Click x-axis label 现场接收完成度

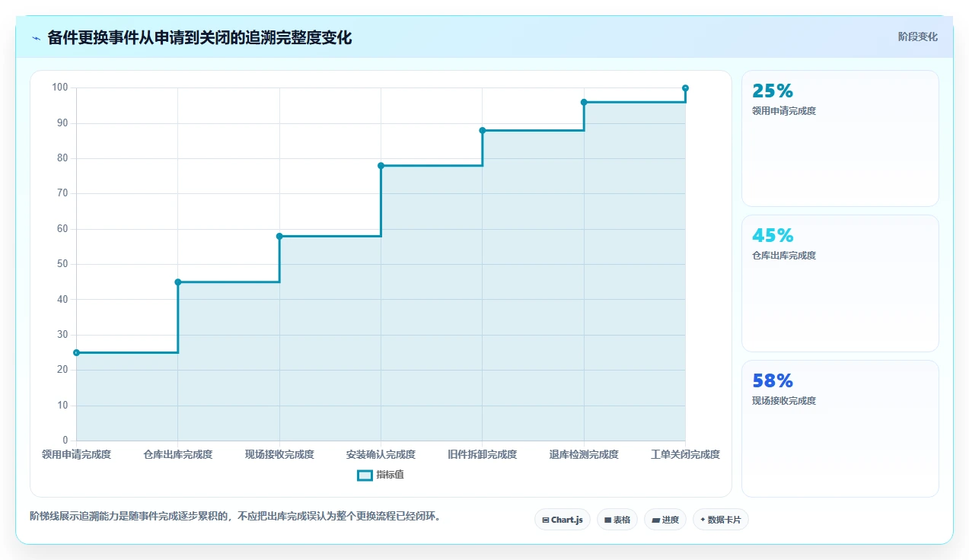point(279,454)
